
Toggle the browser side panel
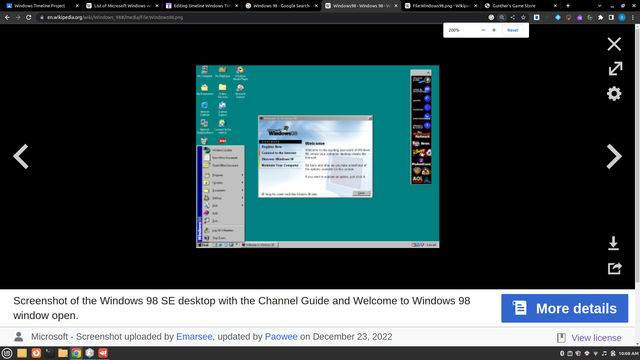coord(611,18)
